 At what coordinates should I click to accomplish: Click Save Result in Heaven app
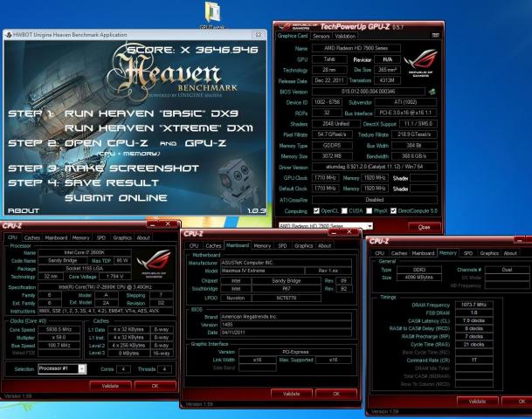[x=112, y=183]
